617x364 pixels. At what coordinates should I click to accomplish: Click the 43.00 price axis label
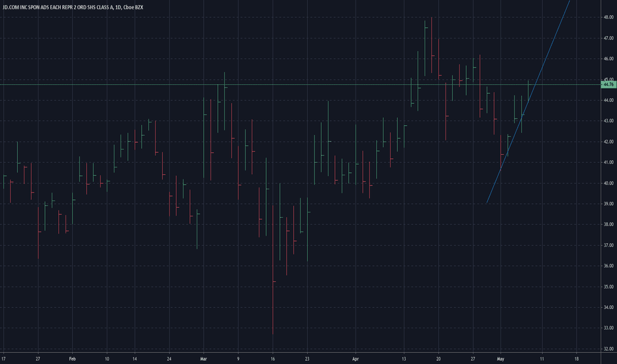[x=608, y=121]
